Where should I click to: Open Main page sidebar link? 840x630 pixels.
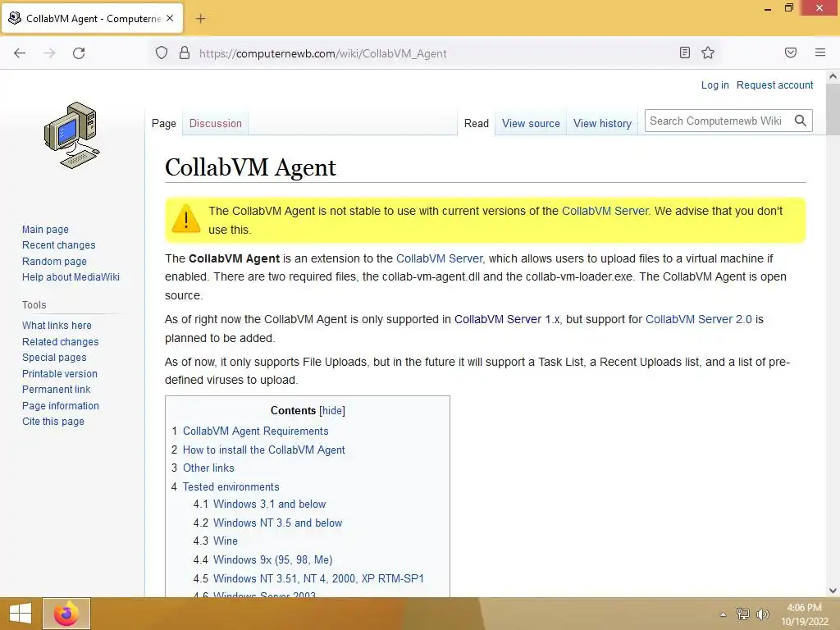click(x=46, y=230)
